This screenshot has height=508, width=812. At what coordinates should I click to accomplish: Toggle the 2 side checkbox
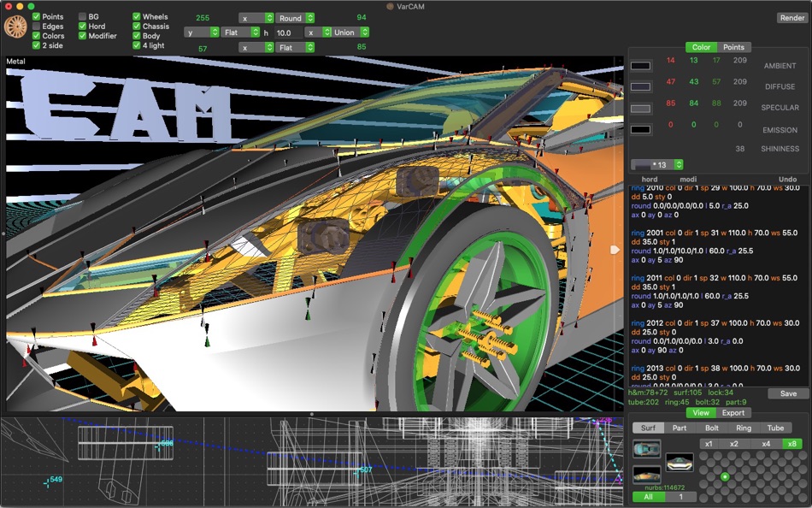(36, 45)
